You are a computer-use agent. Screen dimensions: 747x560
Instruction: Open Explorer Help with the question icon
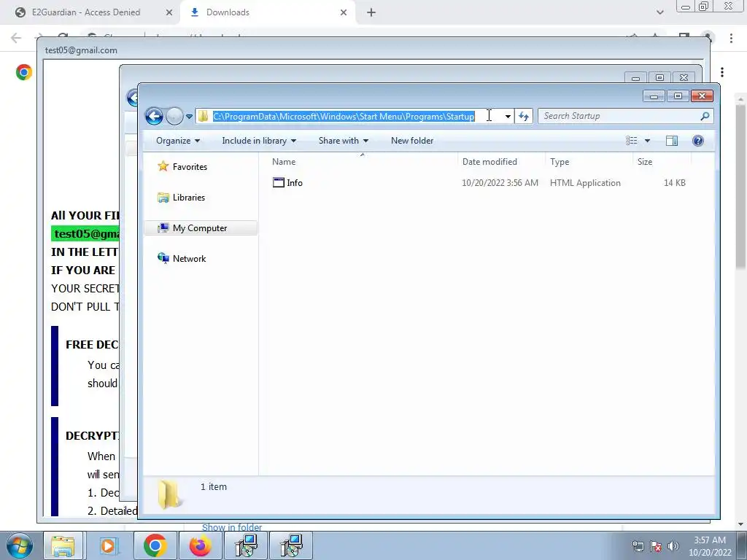pos(698,141)
